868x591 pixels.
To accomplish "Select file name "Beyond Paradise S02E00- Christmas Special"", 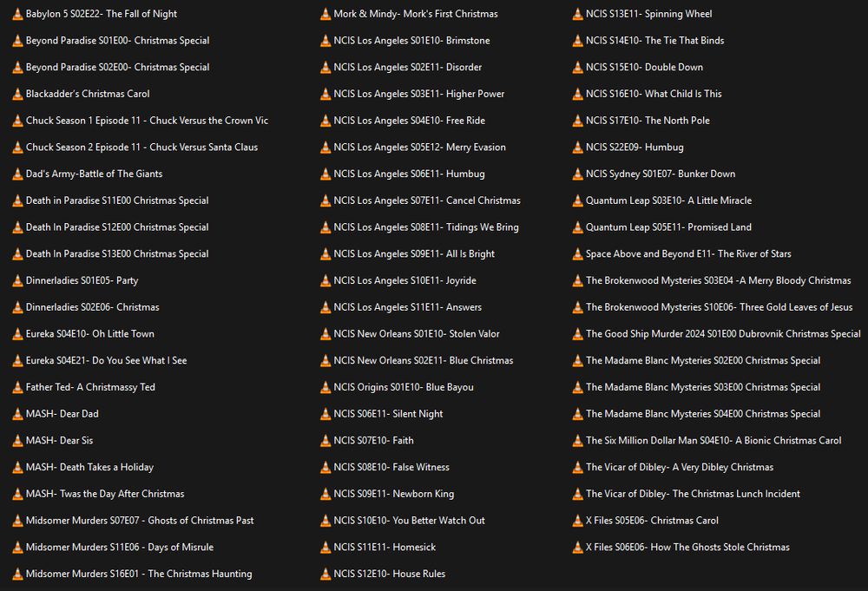I will [x=117, y=67].
